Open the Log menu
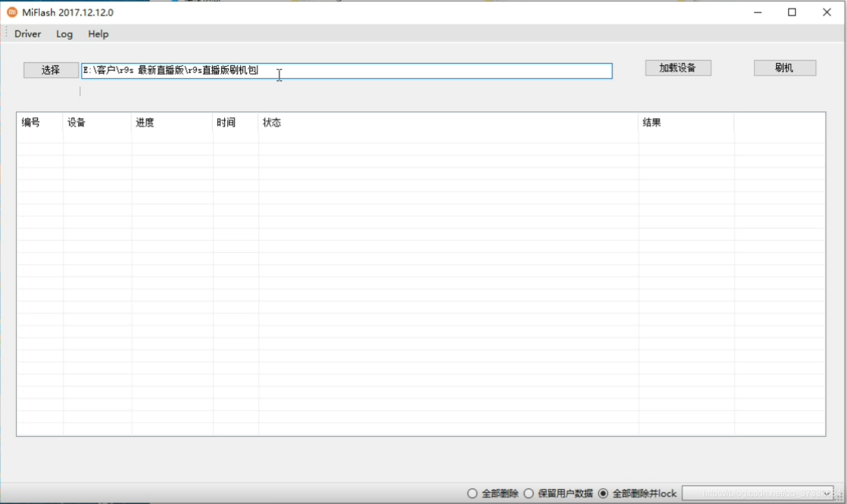Screen dimensions: 847x504 coord(64,34)
